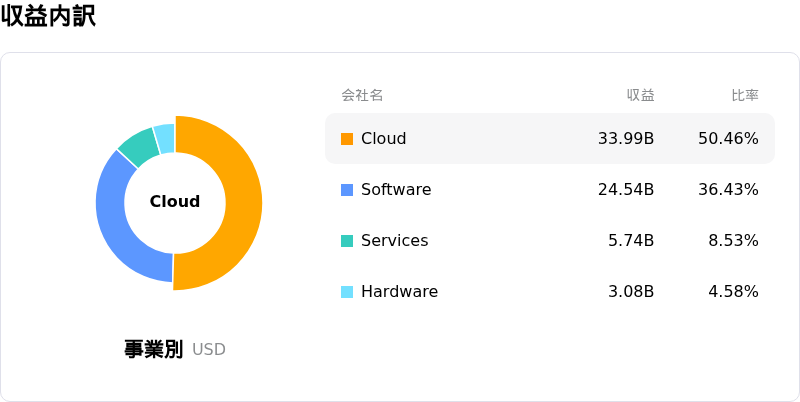
Task: Click the light blue Hardware legend swatch
Action: (x=347, y=292)
